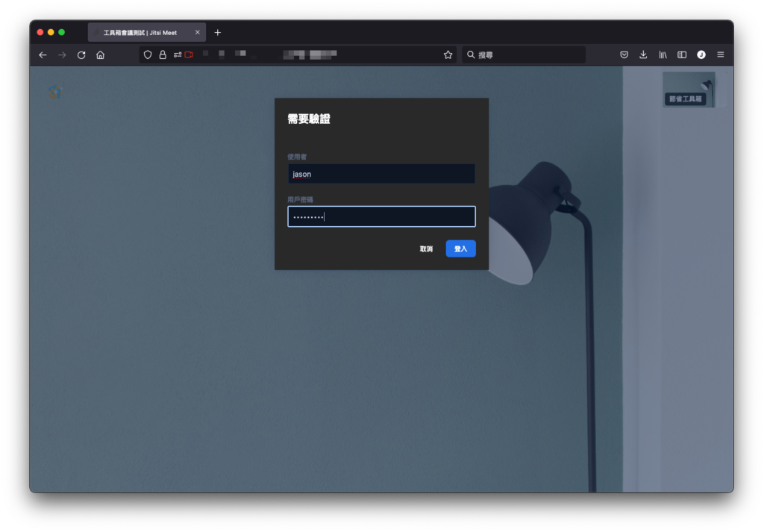Submit credentials with the 登入 button
Image resolution: width=764 pixels, height=532 pixels.
pyautogui.click(x=461, y=249)
